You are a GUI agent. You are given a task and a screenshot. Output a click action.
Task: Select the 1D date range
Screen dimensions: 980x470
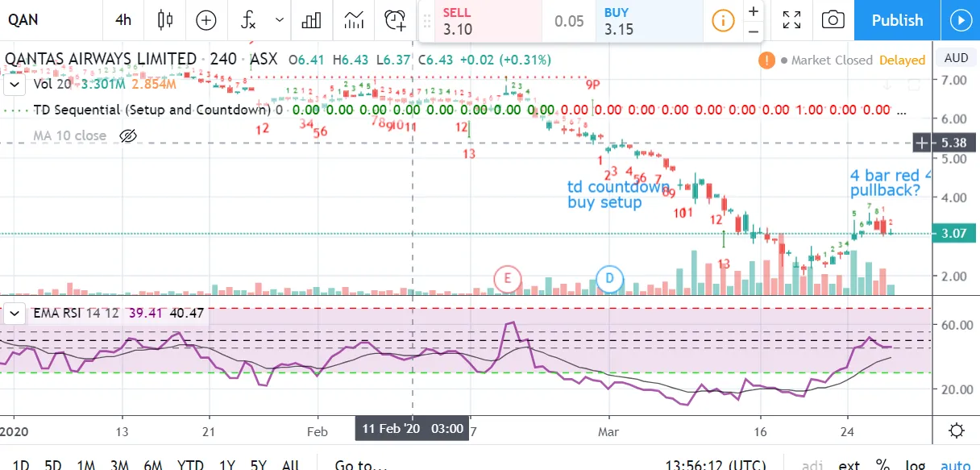23,465
